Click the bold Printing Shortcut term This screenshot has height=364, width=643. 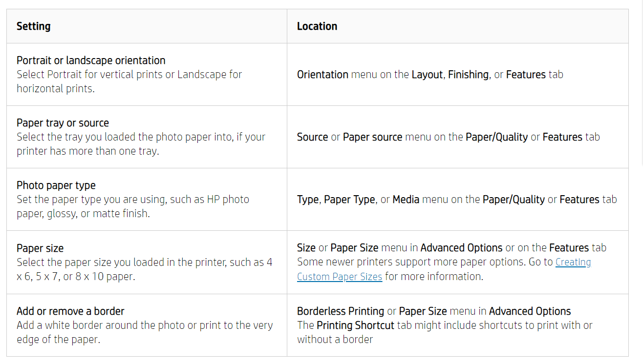pos(355,325)
